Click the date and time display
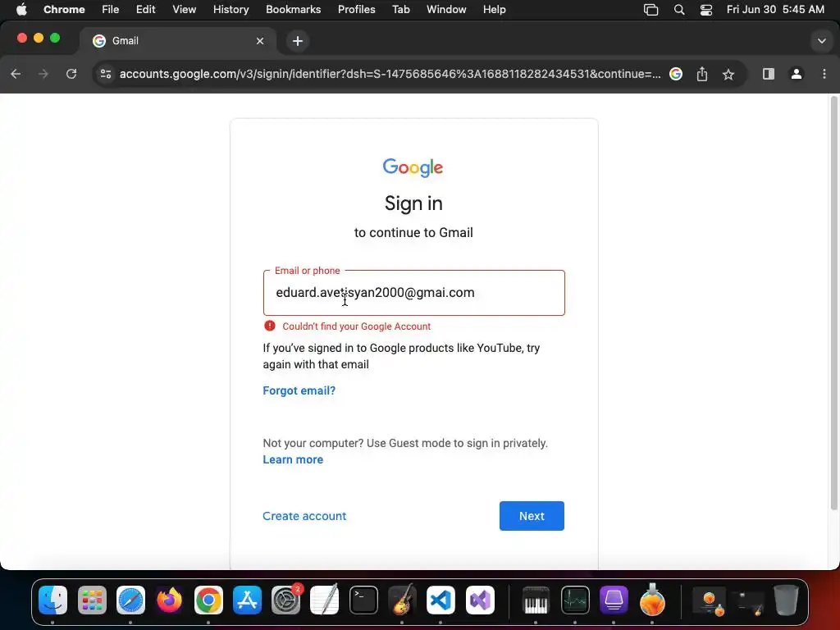 (x=775, y=9)
